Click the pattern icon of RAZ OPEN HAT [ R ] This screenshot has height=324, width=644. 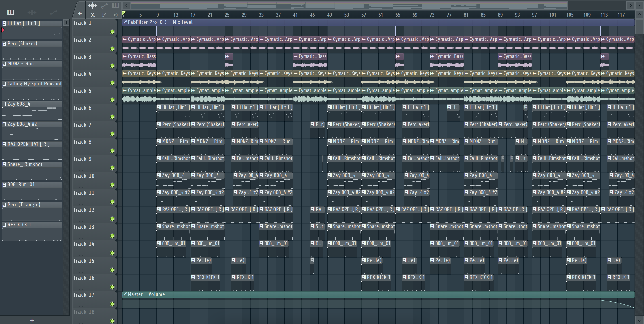tap(4, 144)
